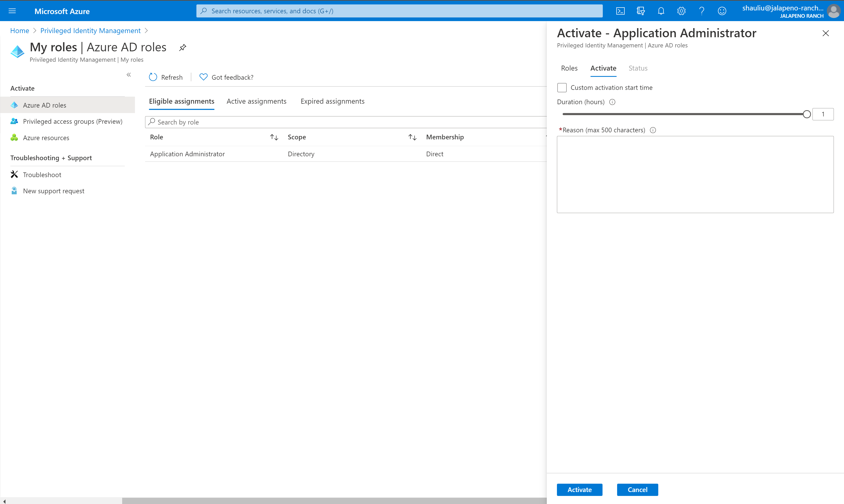Open the Directory + subscription filter icon
Screen dimensions: 844x504
click(x=641, y=11)
